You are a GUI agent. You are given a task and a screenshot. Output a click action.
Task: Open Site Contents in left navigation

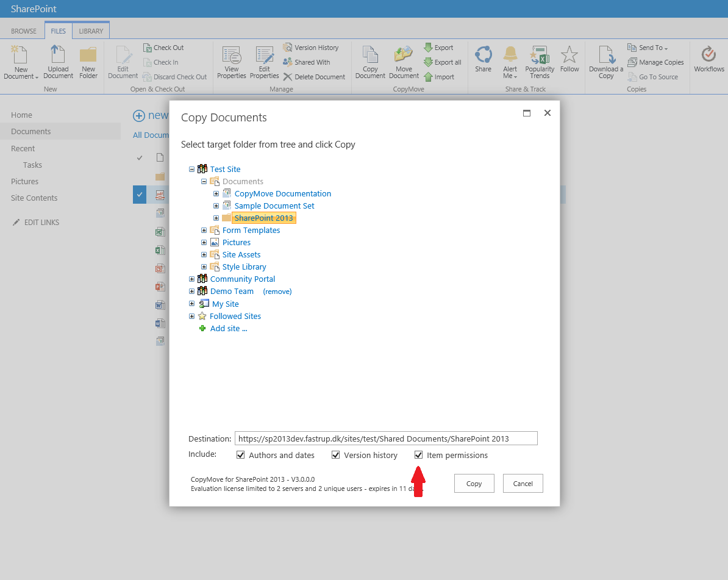[34, 198]
